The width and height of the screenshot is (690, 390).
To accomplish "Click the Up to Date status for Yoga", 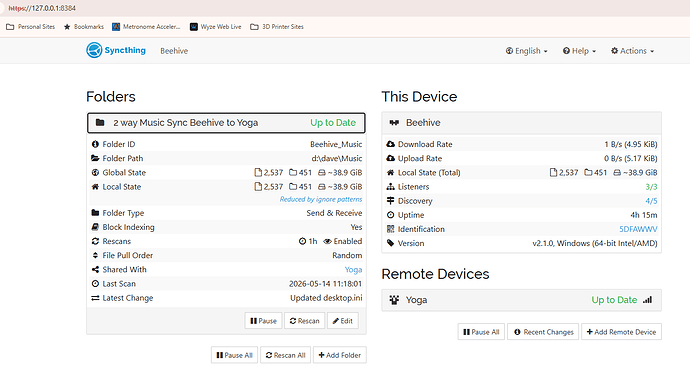I will [x=614, y=300].
